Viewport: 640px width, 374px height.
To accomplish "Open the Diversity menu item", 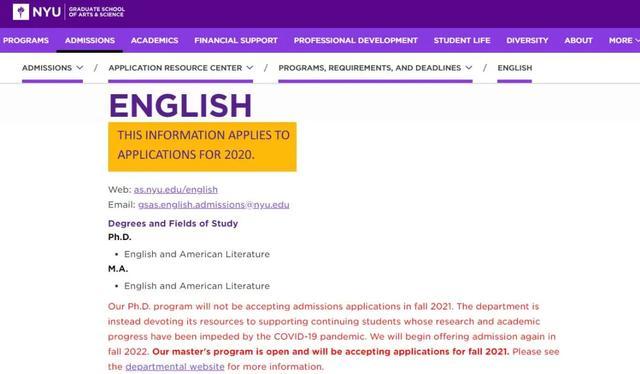I will pyautogui.click(x=527, y=40).
